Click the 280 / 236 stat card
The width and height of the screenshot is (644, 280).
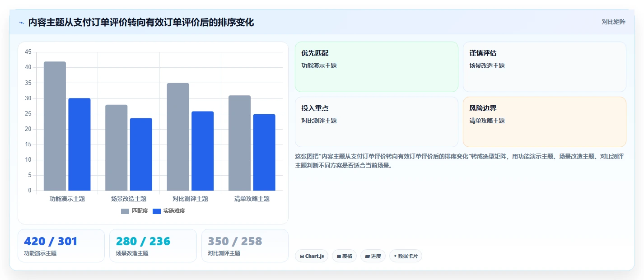coord(153,246)
